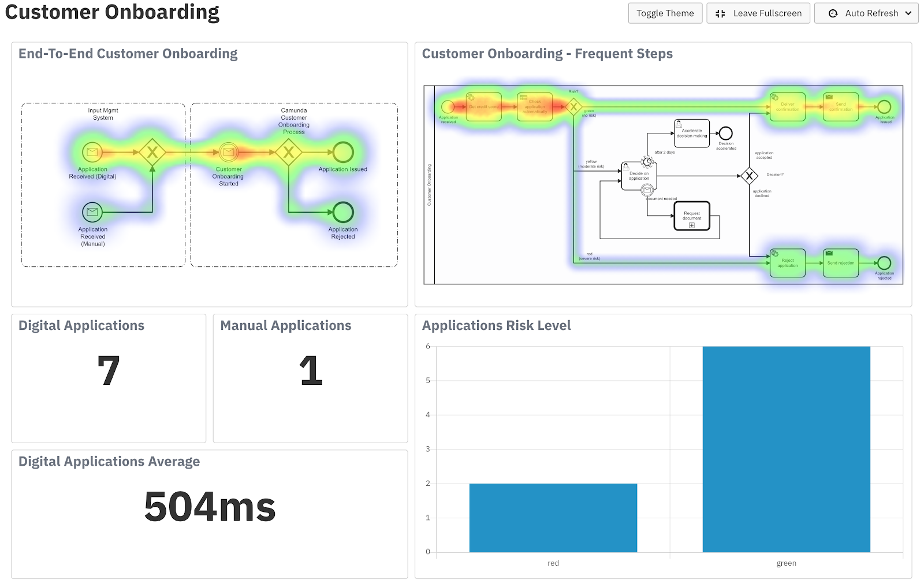Click the Auto Refresh chevron arrow

[908, 13]
